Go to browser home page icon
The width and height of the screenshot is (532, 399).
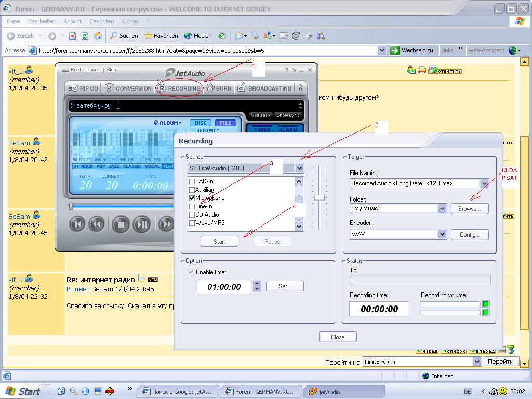[x=98, y=36]
